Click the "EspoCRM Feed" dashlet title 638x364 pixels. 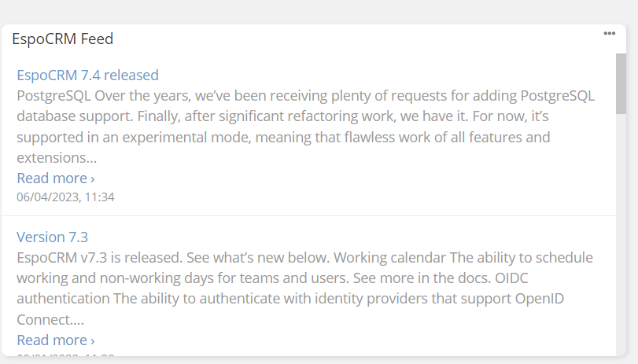(63, 39)
